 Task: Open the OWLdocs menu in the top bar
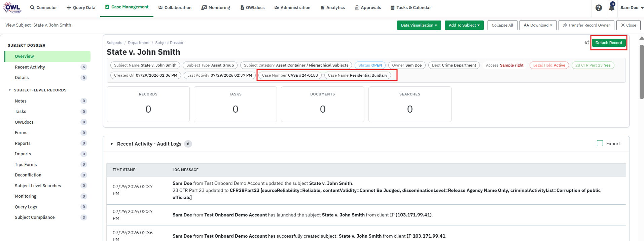tap(252, 7)
